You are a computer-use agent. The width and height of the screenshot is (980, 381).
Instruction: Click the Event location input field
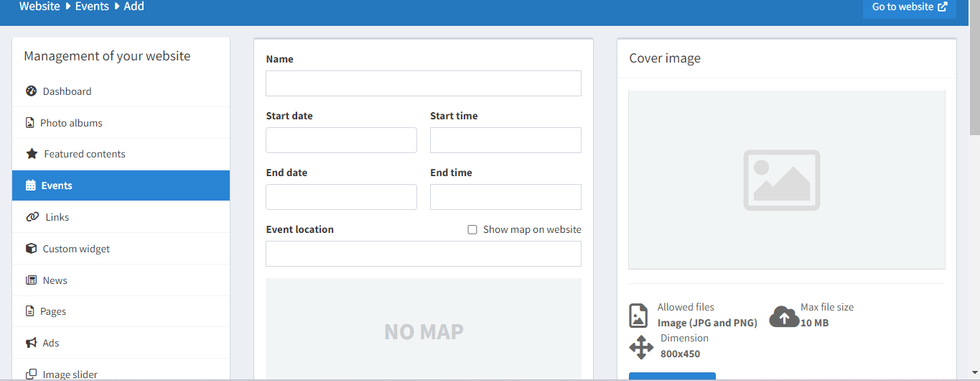[x=423, y=254]
